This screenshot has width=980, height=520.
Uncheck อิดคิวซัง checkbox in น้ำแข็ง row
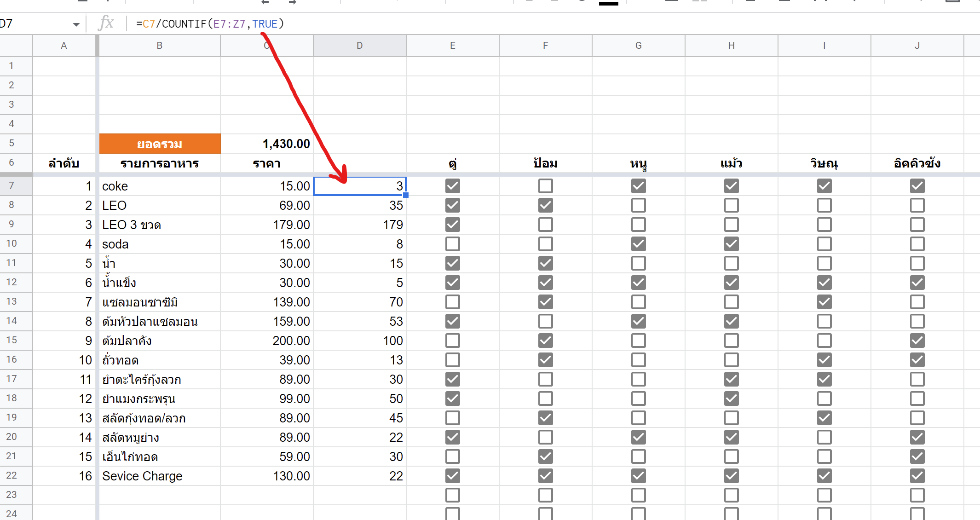point(917,283)
